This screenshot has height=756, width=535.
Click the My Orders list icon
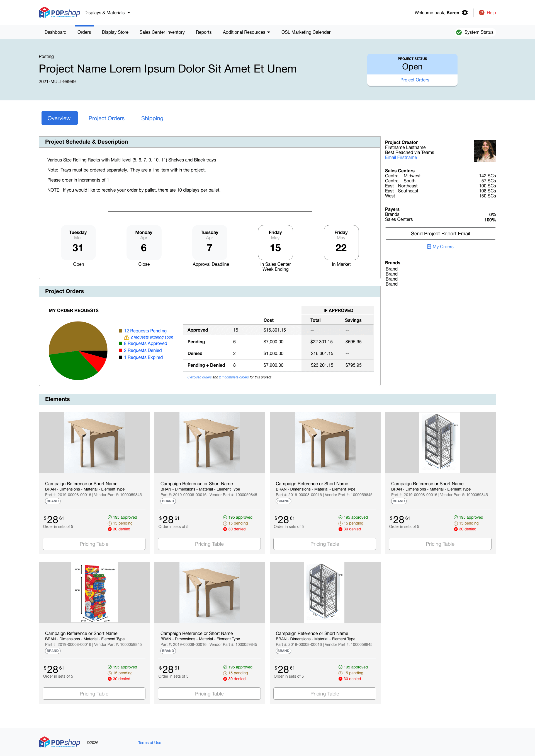coord(429,247)
